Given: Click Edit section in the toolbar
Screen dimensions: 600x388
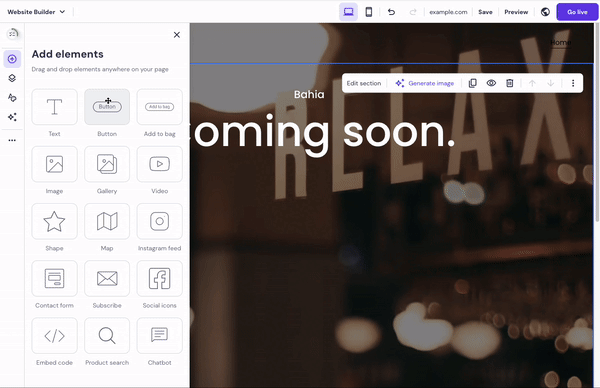Looking at the screenshot, I should tap(364, 83).
